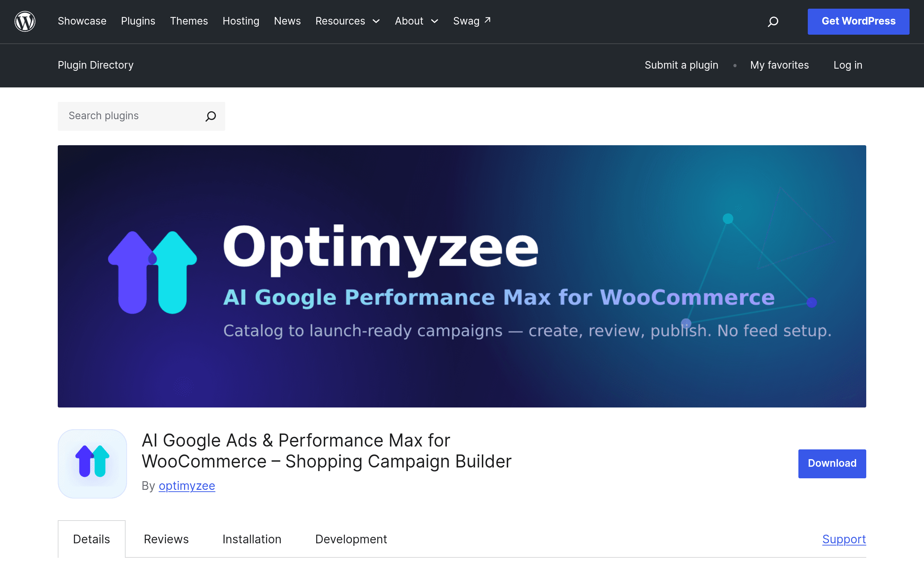Open the optimyzee author link

coord(187,486)
